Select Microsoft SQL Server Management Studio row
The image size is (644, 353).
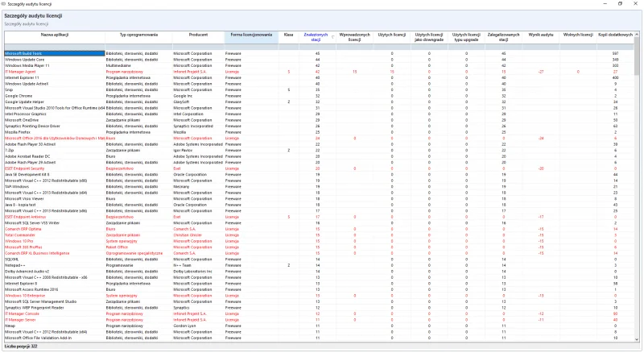(319, 301)
